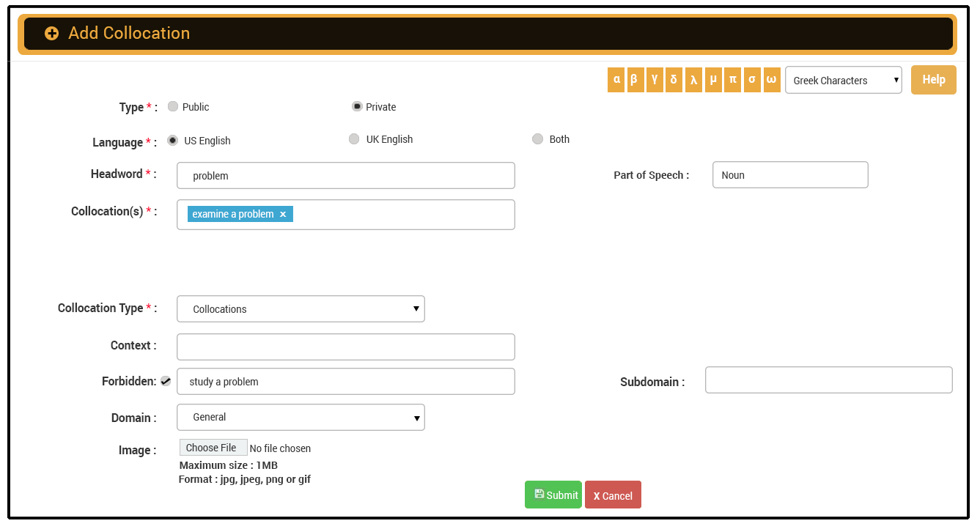The image size is (980, 529).
Task: Insert the pi Greek character
Action: pos(732,80)
